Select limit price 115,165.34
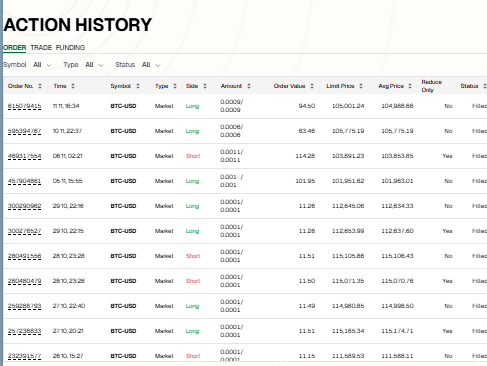This screenshot has width=487, height=366. click(x=348, y=331)
